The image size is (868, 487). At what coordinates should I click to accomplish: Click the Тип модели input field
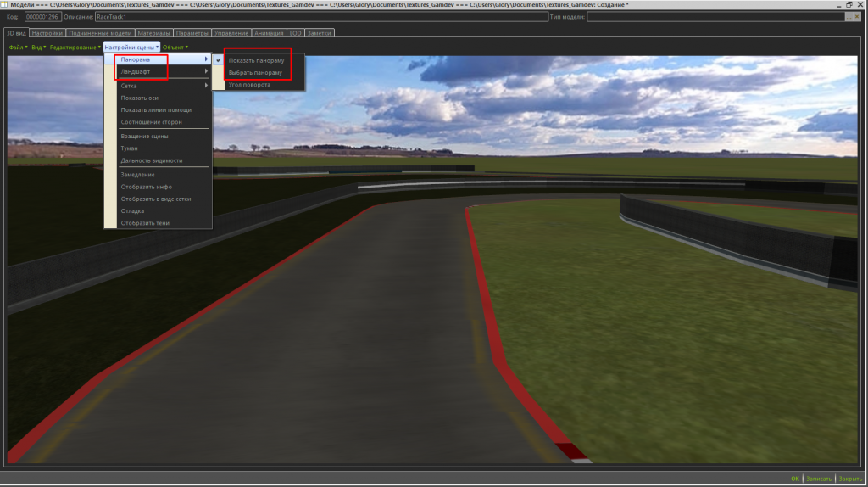[x=715, y=17]
